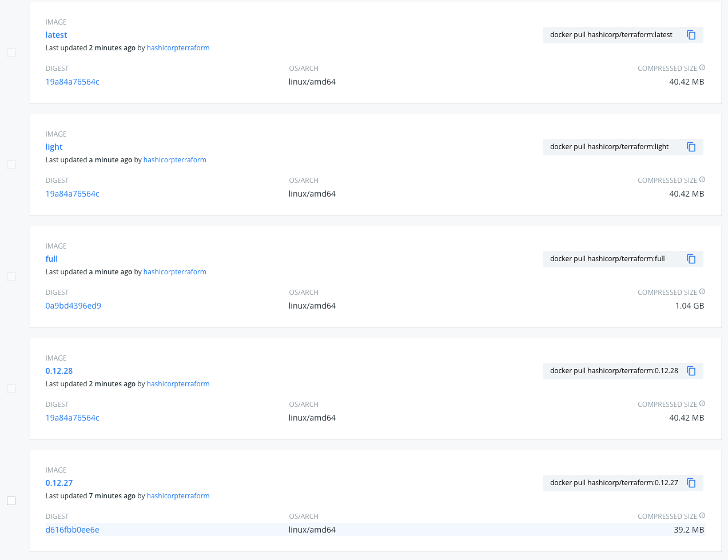Open the 0.12.28 tag link
Image resolution: width=728 pixels, height=560 pixels.
(59, 371)
